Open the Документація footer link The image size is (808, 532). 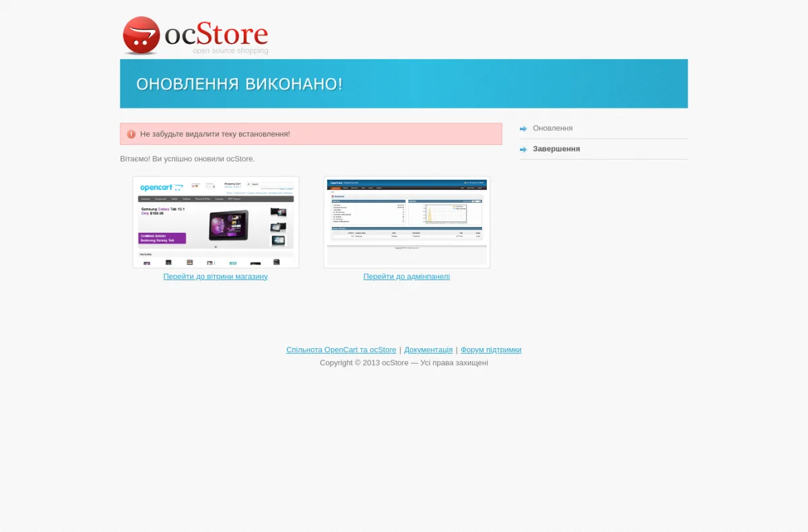point(428,350)
